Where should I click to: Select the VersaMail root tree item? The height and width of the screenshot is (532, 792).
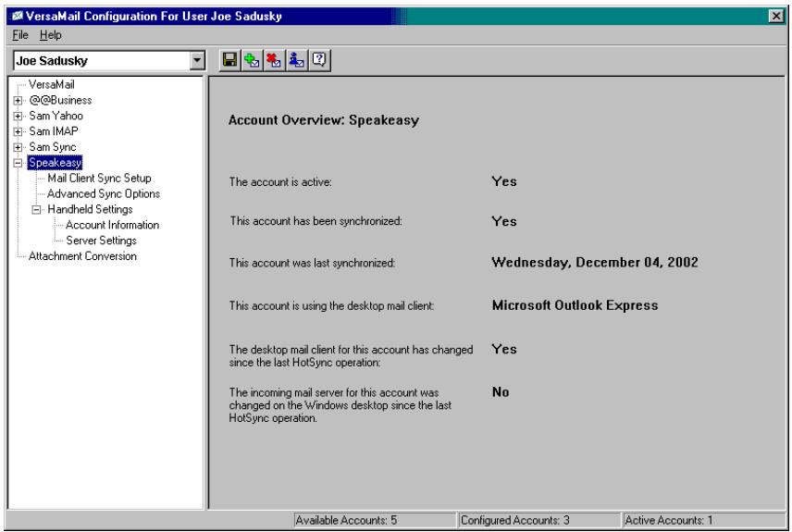(x=52, y=84)
